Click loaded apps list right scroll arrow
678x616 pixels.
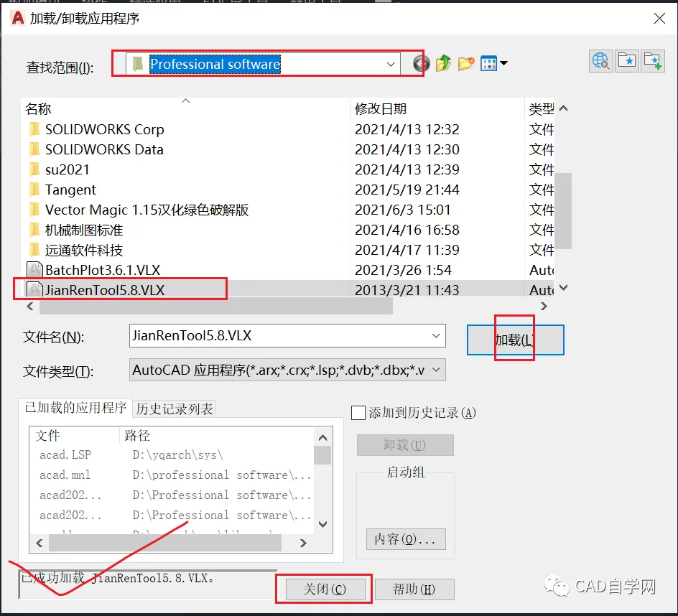click(303, 543)
